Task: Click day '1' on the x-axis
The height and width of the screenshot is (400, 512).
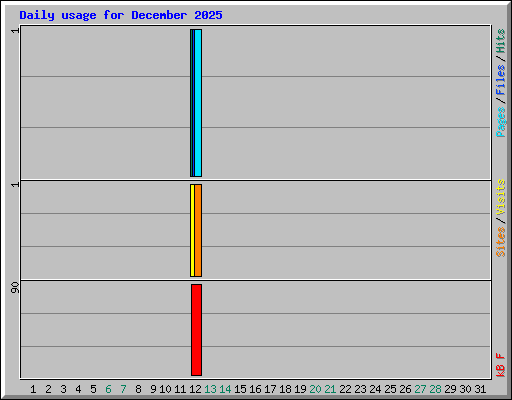Action: pos(33,389)
